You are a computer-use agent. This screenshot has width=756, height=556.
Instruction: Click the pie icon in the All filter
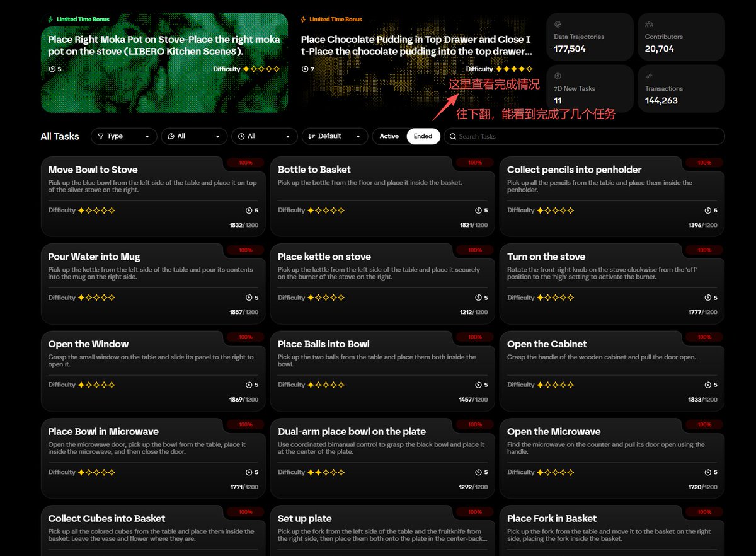tap(171, 136)
